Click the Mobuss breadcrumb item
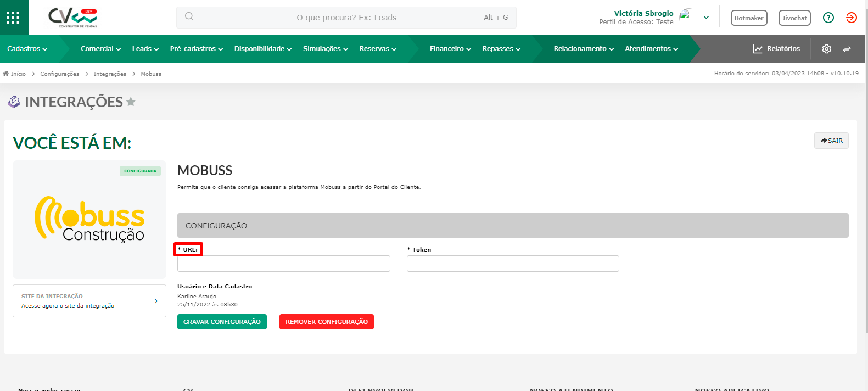Viewport: 868px width, 391px height. click(151, 74)
